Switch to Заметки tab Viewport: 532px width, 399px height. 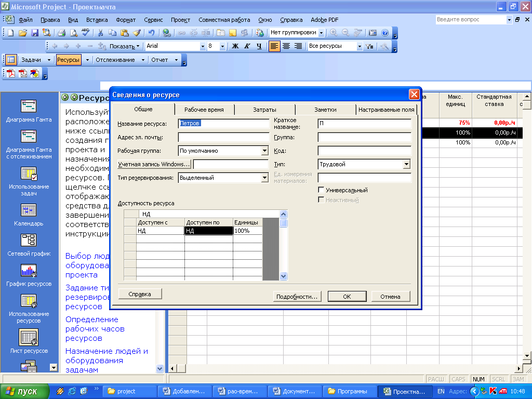pyautogui.click(x=325, y=110)
